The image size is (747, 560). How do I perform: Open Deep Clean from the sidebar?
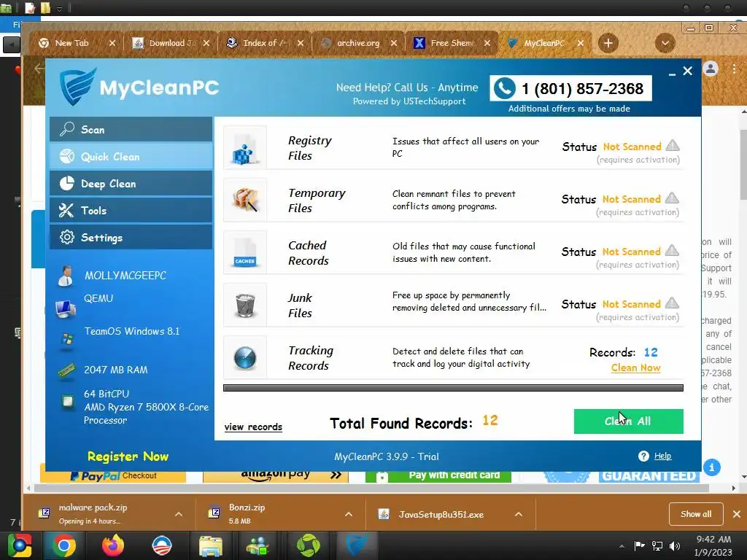point(131,184)
